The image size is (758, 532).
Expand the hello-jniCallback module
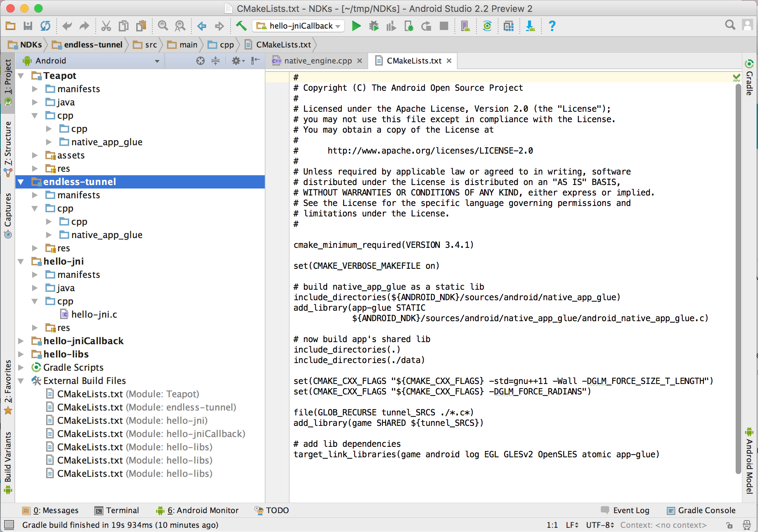click(21, 341)
